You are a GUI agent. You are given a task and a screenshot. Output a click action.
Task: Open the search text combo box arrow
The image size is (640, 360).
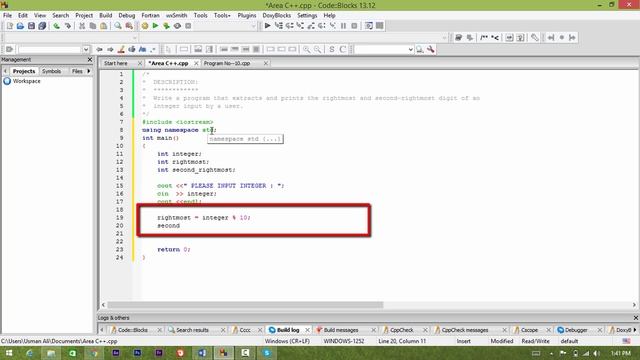(86, 49)
